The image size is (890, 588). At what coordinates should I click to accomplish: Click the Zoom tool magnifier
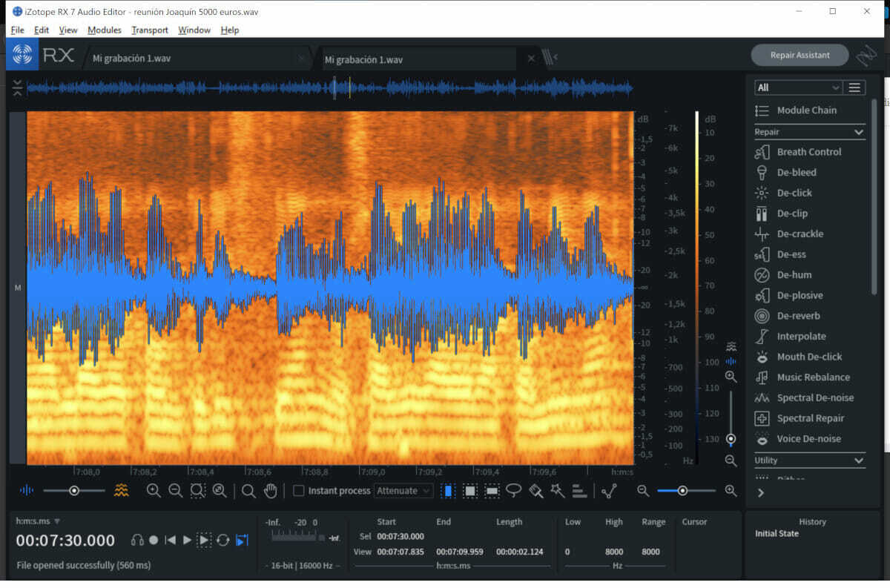click(248, 491)
